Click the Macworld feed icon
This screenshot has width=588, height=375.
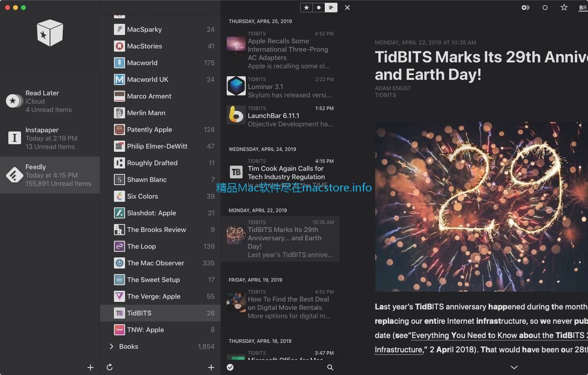pyautogui.click(x=120, y=63)
